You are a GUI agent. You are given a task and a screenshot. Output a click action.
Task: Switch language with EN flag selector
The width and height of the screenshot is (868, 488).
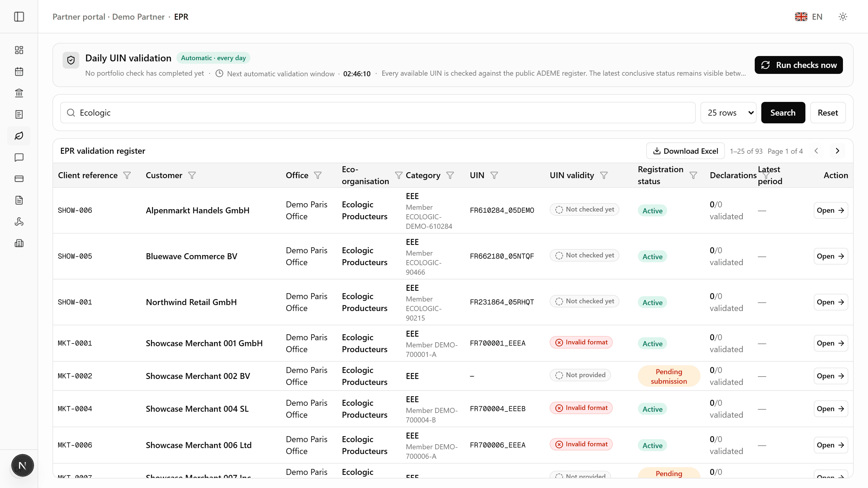pyautogui.click(x=809, y=16)
